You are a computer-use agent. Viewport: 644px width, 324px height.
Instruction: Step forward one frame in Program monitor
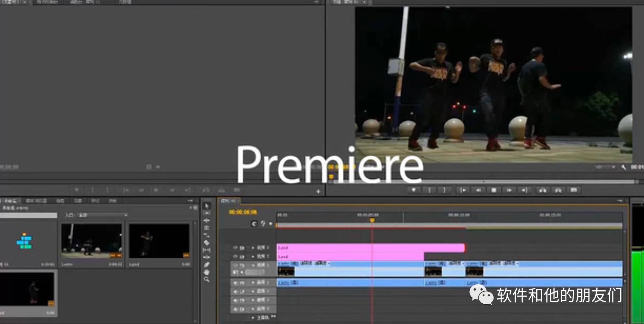[509, 190]
